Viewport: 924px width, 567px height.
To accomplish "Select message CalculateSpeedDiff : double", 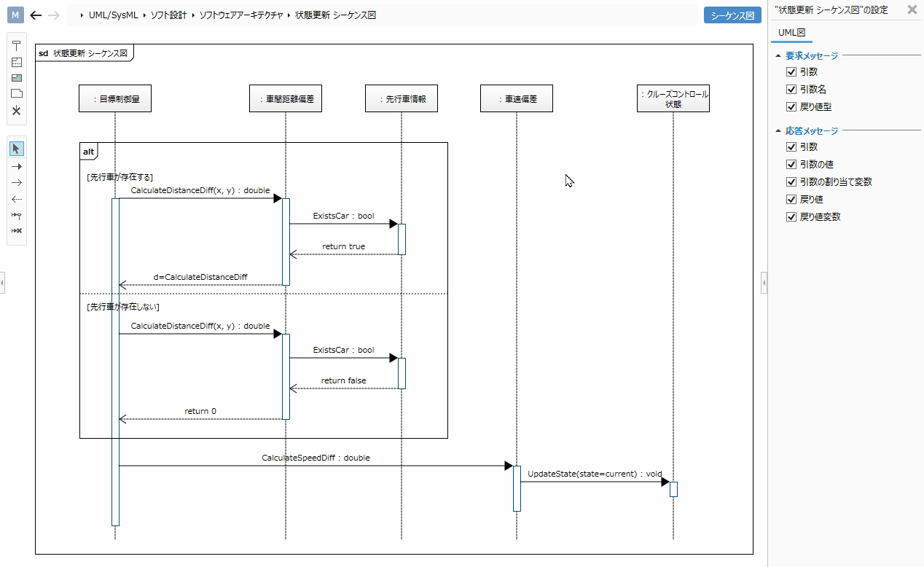I will pyautogui.click(x=316, y=458).
